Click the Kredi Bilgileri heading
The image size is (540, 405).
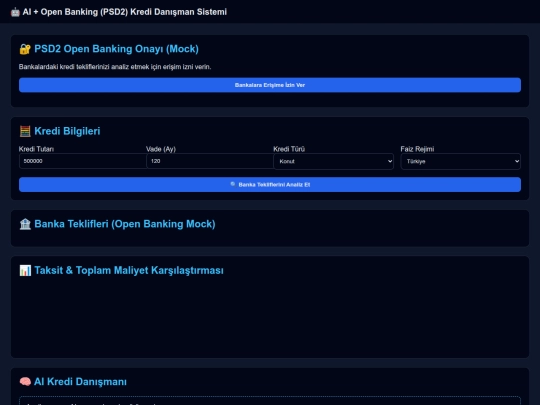67,131
